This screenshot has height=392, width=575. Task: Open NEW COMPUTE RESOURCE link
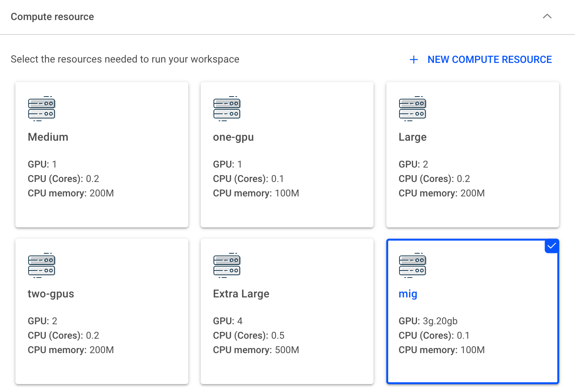pos(490,60)
